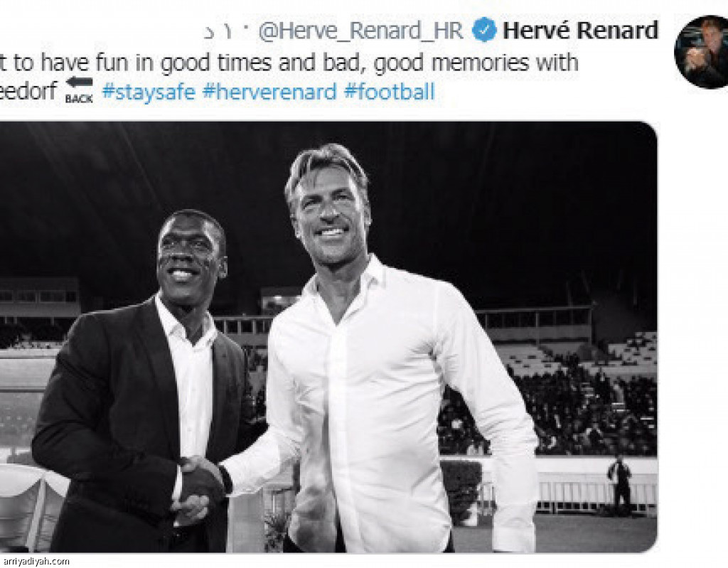728x568 pixels.
Task: Open the #herverenard hashtag
Action: pos(269,92)
